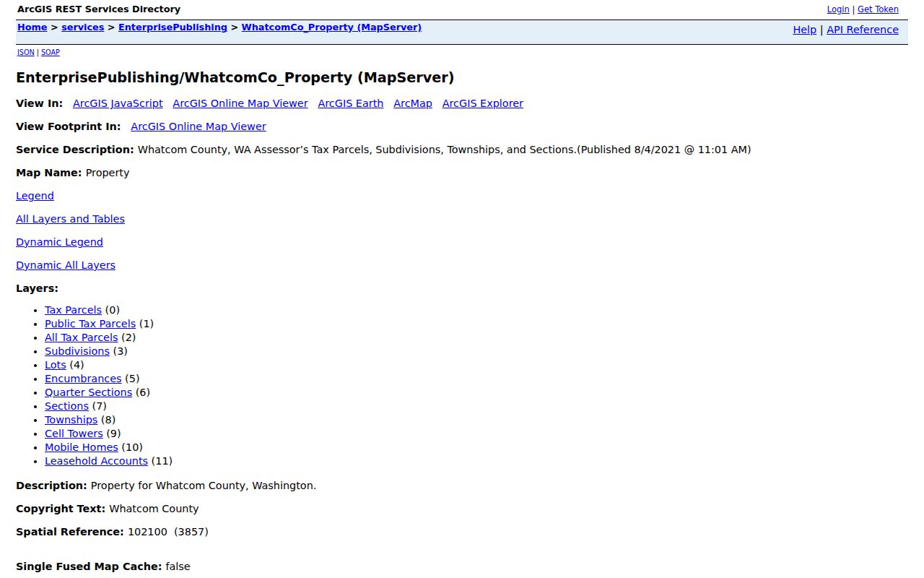Open the Encumbrances layer
The width and height of the screenshot is (924, 578).
click(x=83, y=379)
